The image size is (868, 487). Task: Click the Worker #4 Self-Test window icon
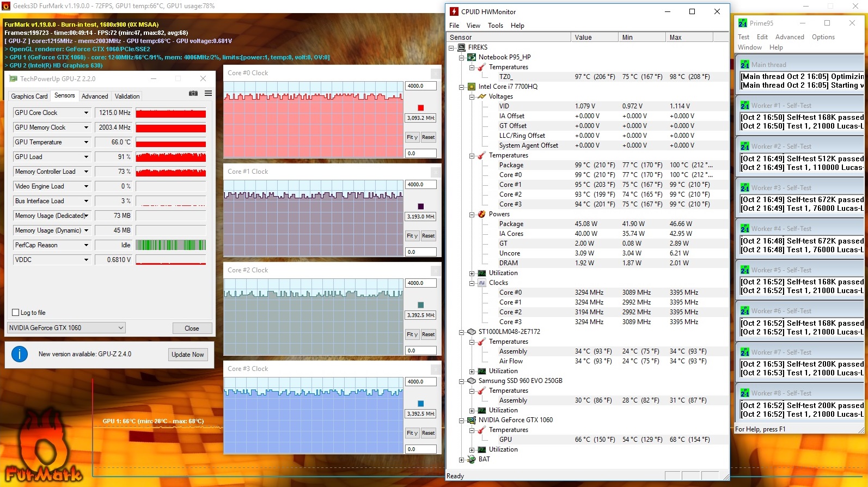click(x=744, y=228)
